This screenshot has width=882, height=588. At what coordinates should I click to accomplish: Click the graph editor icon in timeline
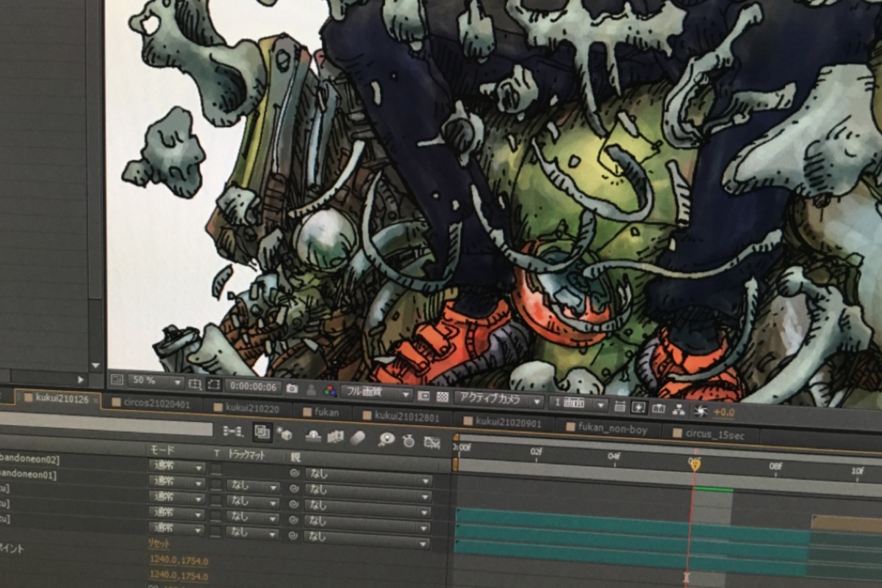click(432, 442)
